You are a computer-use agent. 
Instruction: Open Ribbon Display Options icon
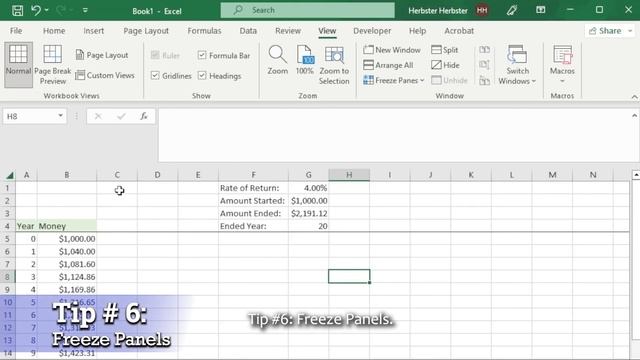(540, 10)
